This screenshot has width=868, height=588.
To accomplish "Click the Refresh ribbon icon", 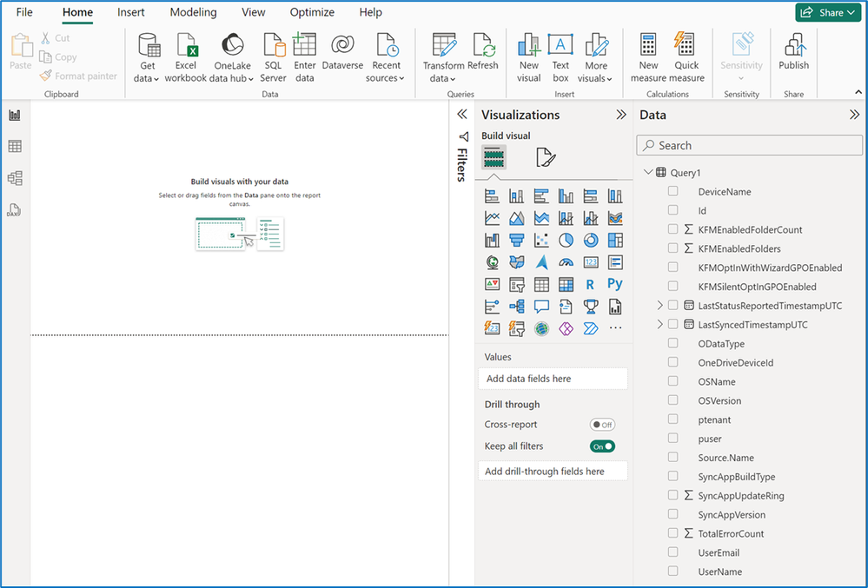I will click(483, 51).
